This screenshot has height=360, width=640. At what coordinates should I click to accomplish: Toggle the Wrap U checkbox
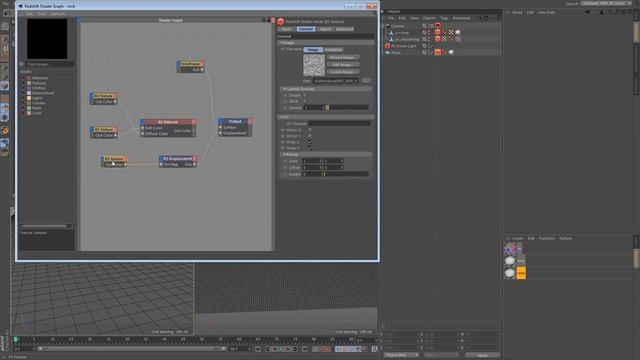click(x=309, y=142)
